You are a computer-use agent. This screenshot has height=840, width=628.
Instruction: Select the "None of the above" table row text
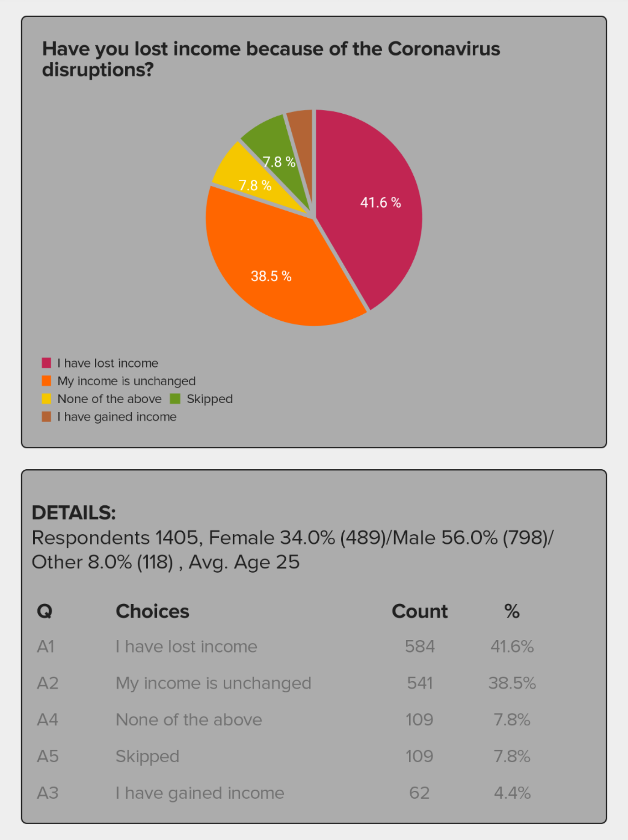pyautogui.click(x=189, y=720)
